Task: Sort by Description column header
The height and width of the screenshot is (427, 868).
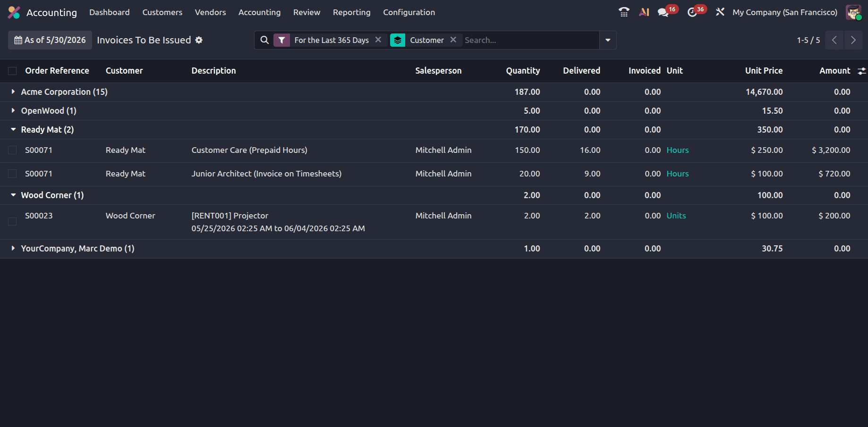Action: (x=213, y=71)
